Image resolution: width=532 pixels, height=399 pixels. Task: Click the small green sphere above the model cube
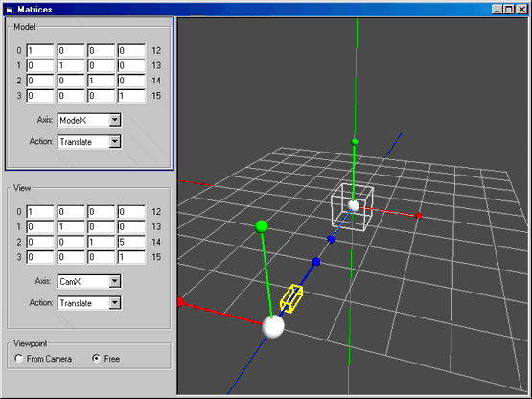pos(355,142)
